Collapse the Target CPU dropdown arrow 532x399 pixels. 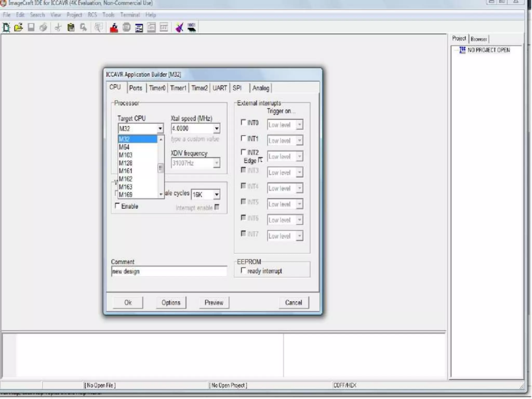[x=160, y=129]
